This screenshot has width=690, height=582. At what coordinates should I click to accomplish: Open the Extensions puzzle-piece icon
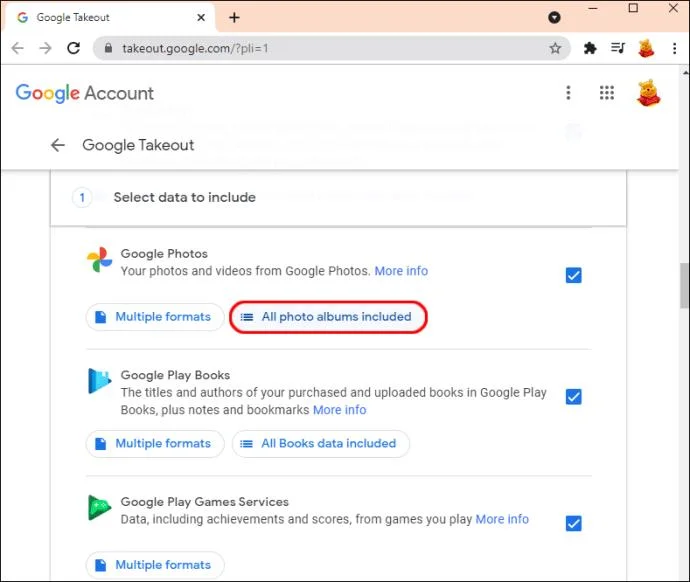590,48
